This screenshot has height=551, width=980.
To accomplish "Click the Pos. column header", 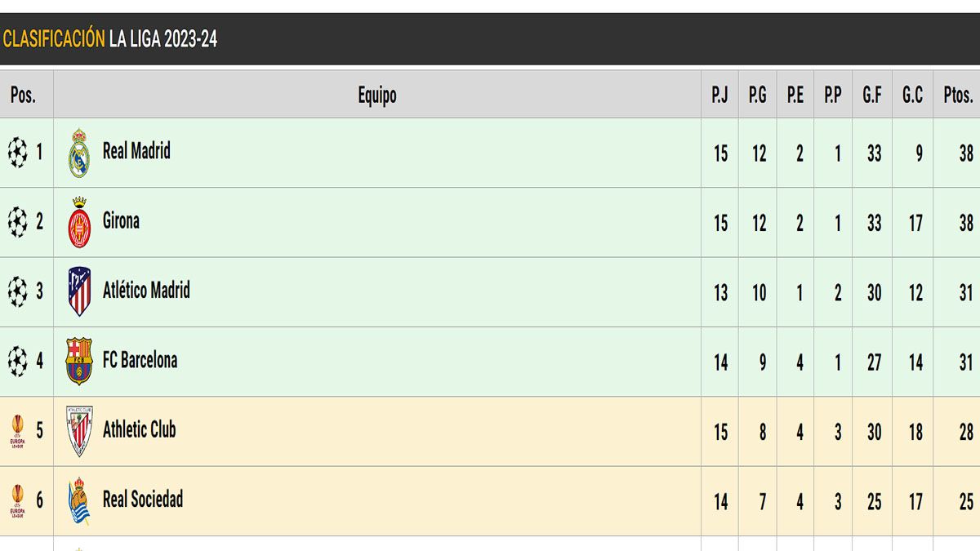I will [x=23, y=95].
